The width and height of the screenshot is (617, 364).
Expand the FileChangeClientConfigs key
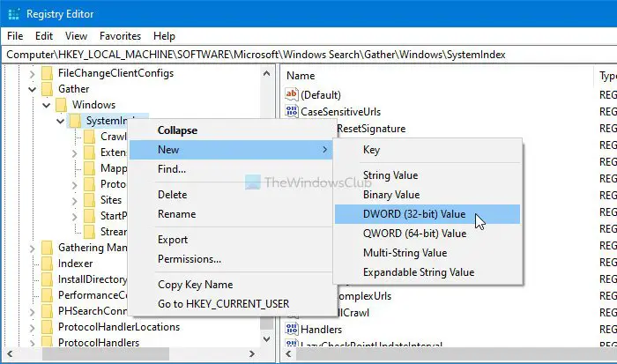click(x=33, y=73)
